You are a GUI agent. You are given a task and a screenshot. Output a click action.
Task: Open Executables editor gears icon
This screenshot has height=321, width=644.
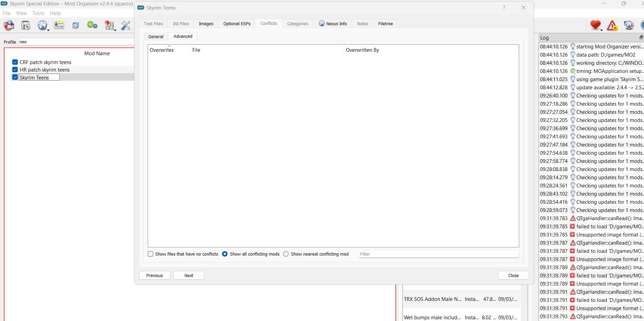[x=92, y=25]
